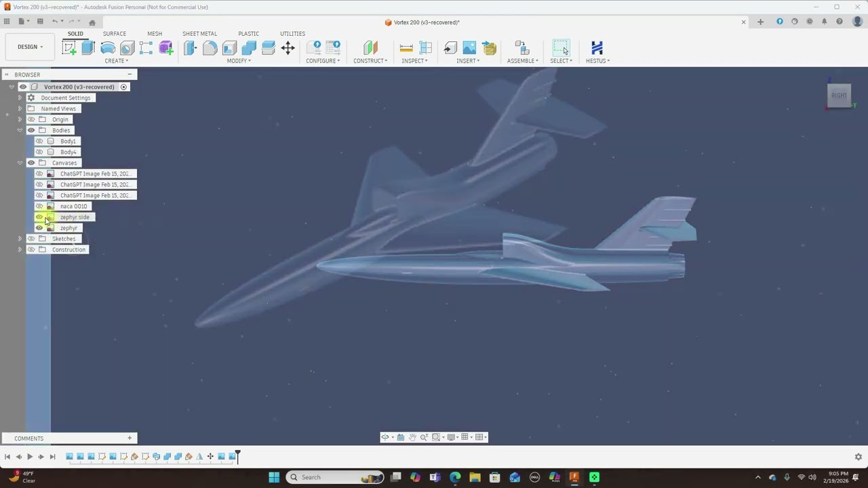
Task: Select the Pan hand tool in navigation bar
Action: [412, 437]
